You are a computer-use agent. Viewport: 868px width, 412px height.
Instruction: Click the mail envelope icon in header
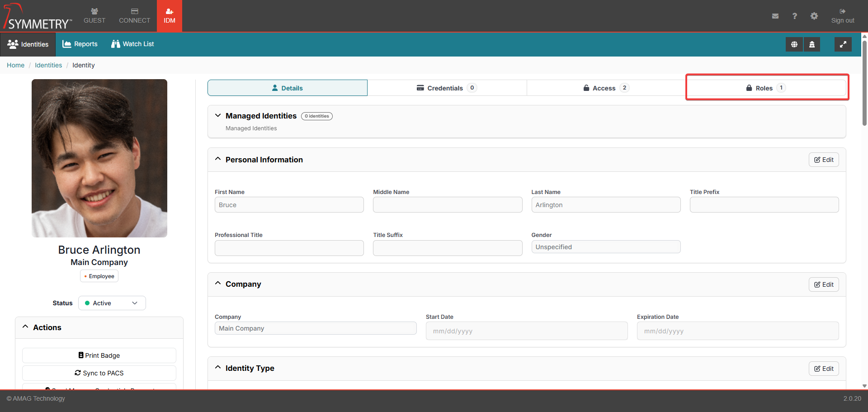(x=775, y=16)
